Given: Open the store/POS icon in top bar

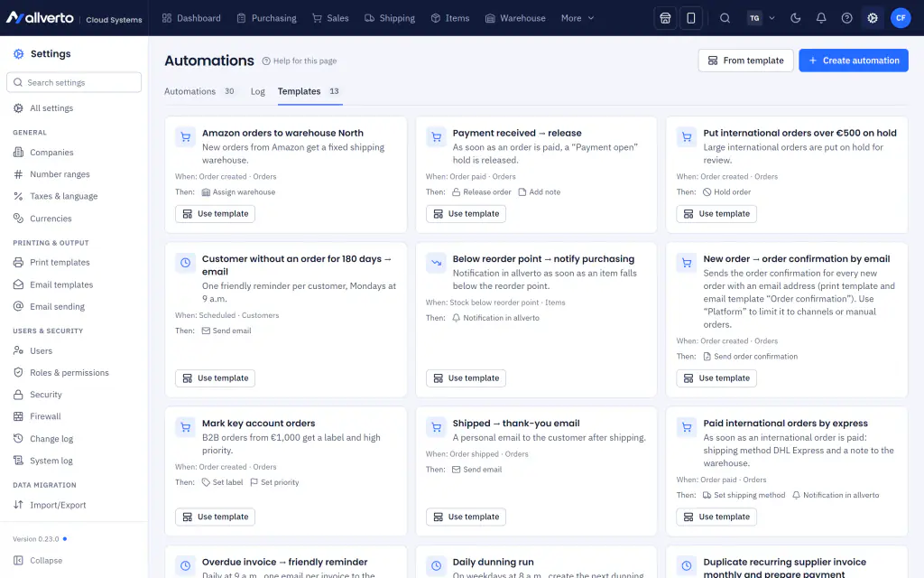Looking at the screenshot, I should [x=665, y=18].
